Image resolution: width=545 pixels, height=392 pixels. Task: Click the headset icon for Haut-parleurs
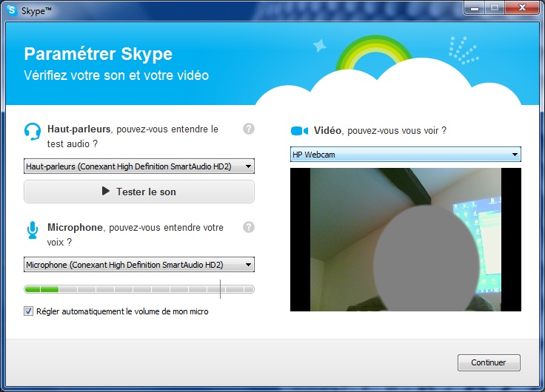pyautogui.click(x=33, y=132)
